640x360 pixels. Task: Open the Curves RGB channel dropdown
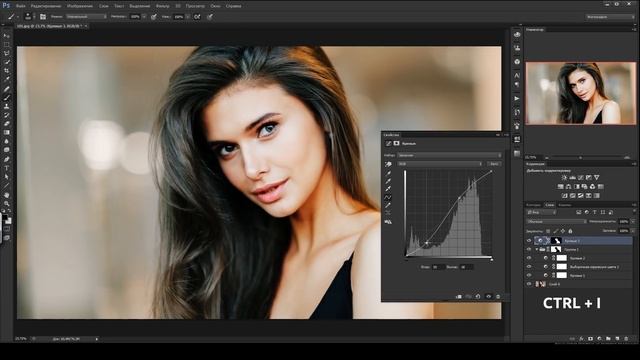click(x=440, y=164)
